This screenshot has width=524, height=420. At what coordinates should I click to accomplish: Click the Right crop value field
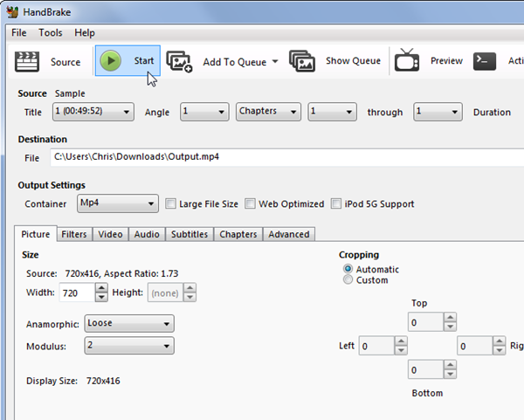pos(475,346)
